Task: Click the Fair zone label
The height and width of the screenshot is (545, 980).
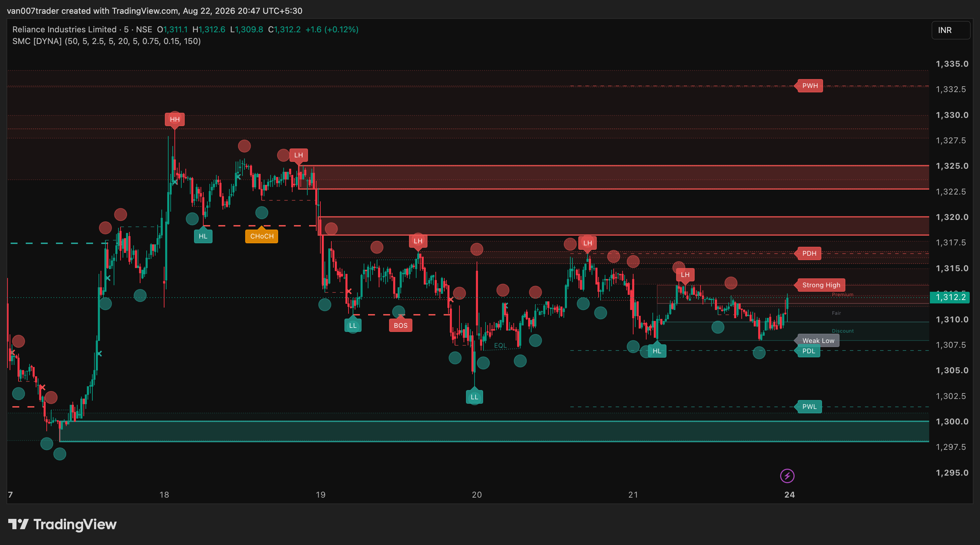Action: [836, 313]
